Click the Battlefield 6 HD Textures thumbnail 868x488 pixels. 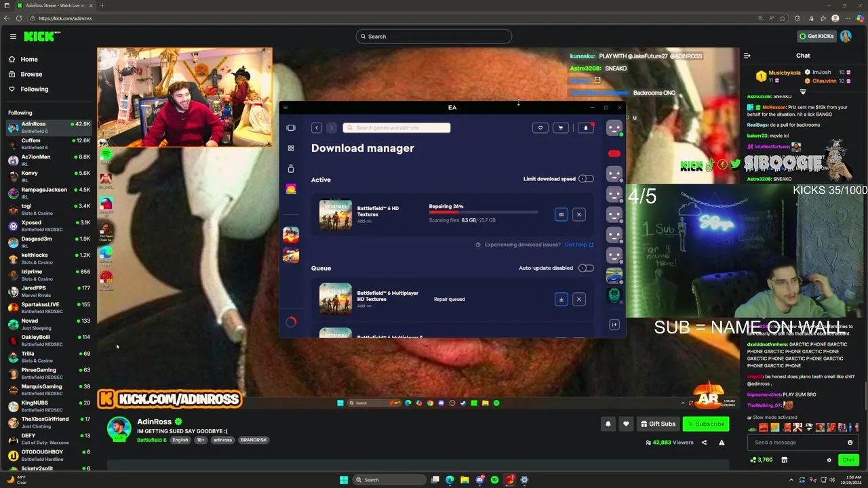point(336,215)
